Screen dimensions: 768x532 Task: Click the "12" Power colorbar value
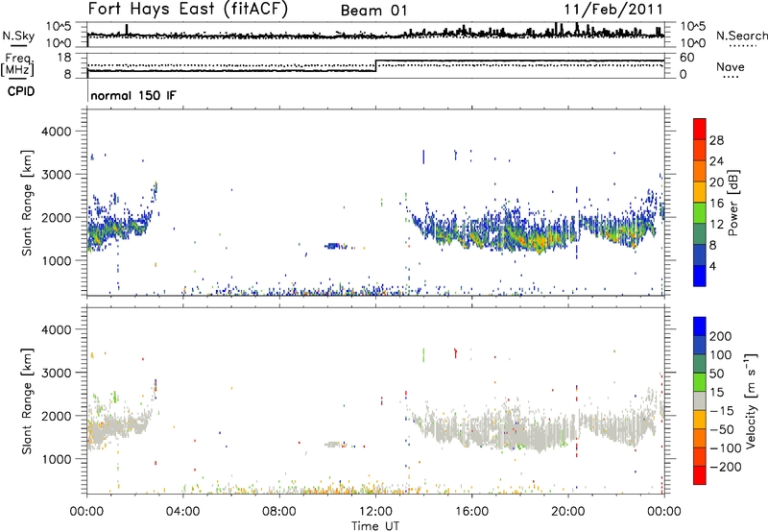[x=716, y=224]
